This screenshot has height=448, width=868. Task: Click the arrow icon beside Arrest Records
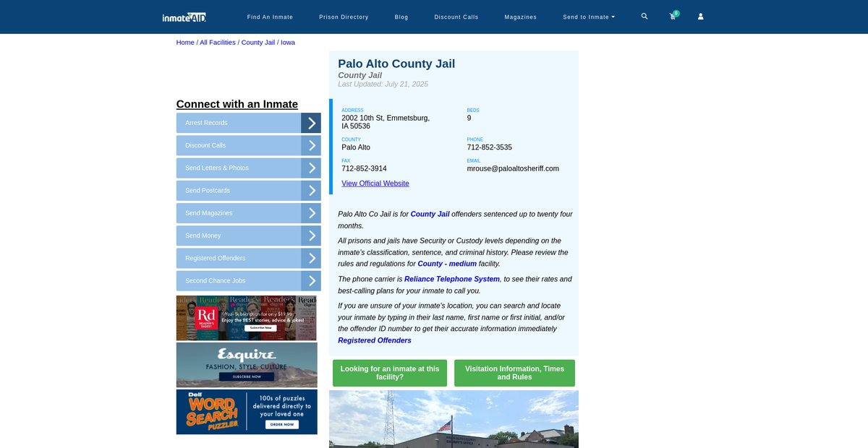[x=311, y=123]
